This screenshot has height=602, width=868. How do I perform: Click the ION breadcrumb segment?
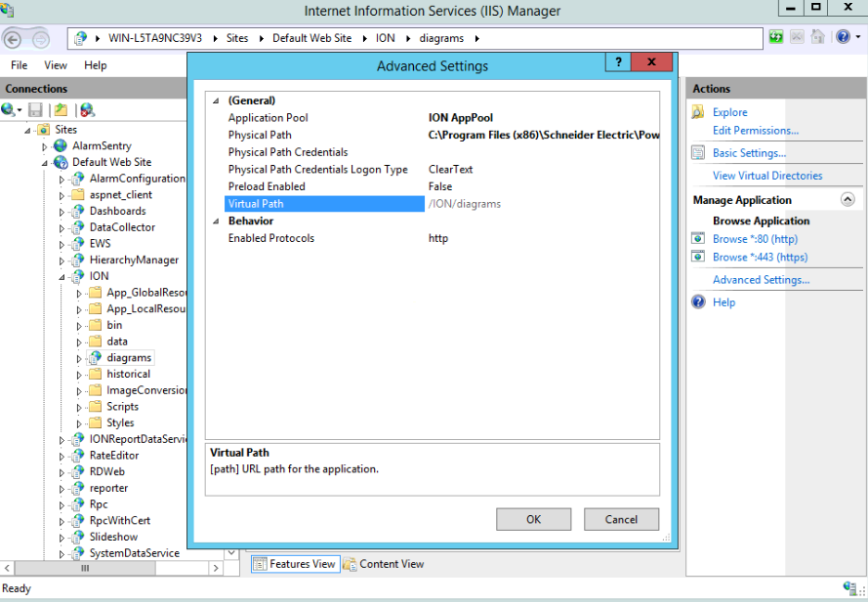pos(386,38)
